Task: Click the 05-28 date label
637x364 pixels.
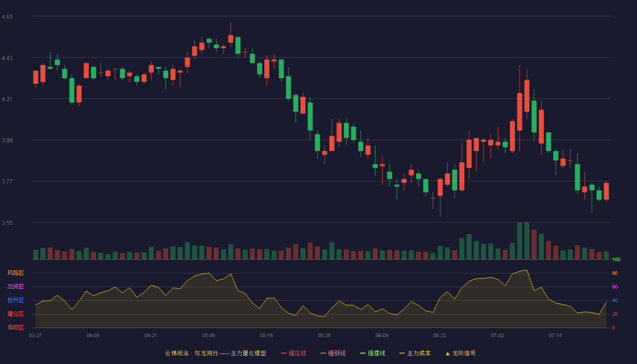Action: 324,335
